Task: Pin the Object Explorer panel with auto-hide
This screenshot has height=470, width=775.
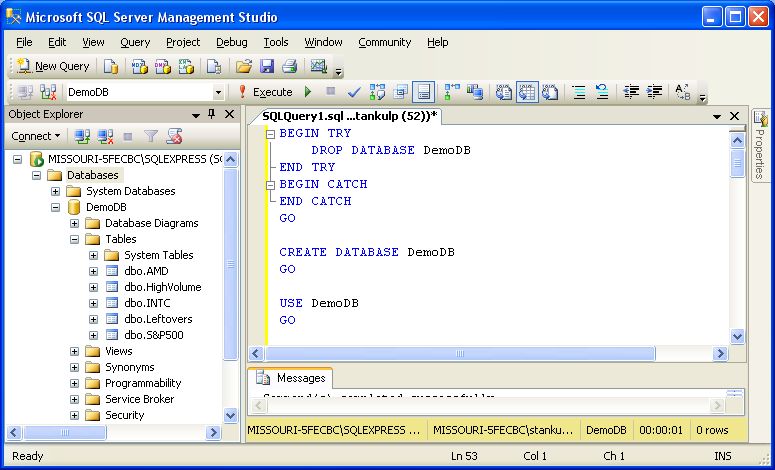Action: pos(211,114)
